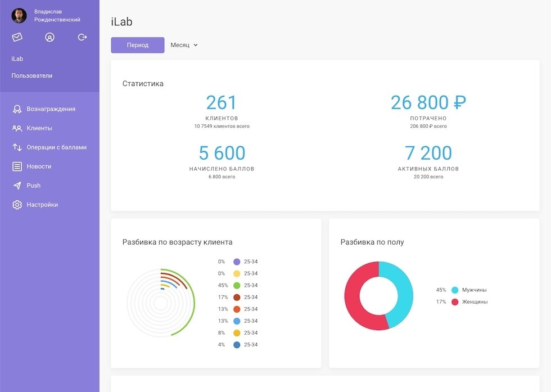Click the 26 800 ₽ spent value

(428, 103)
